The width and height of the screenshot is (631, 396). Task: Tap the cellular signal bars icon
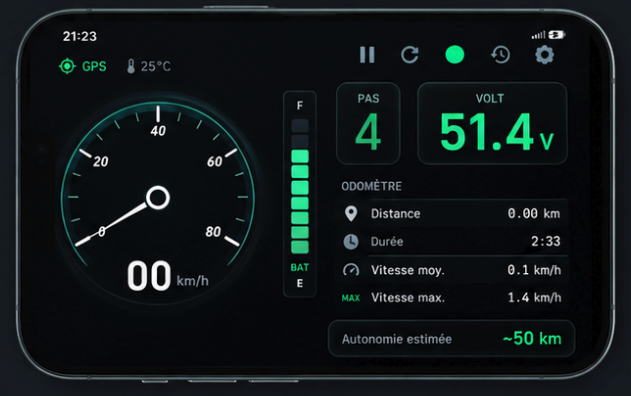pyautogui.click(x=538, y=35)
